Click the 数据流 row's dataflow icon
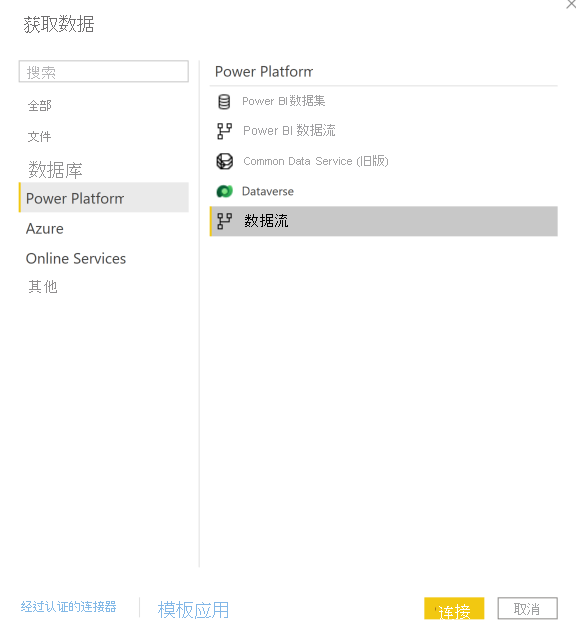The width and height of the screenshot is (576, 627). point(224,221)
